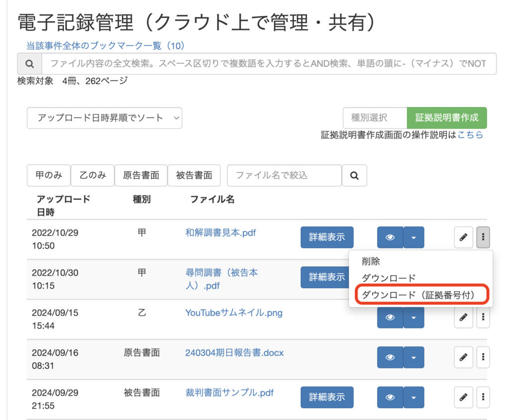Open the アップロード日時昇順でソート sort dropdown
This screenshot has height=420, width=510.
tap(105, 118)
